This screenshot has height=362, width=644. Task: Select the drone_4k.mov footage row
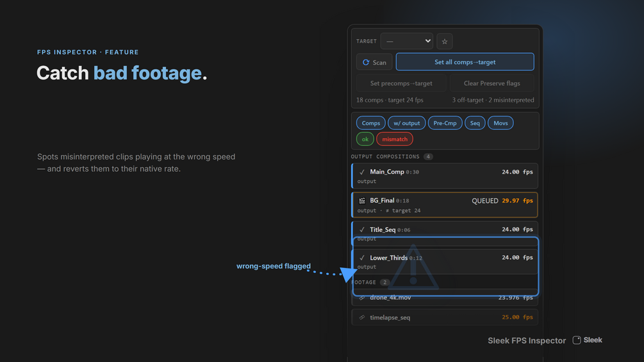point(445,297)
